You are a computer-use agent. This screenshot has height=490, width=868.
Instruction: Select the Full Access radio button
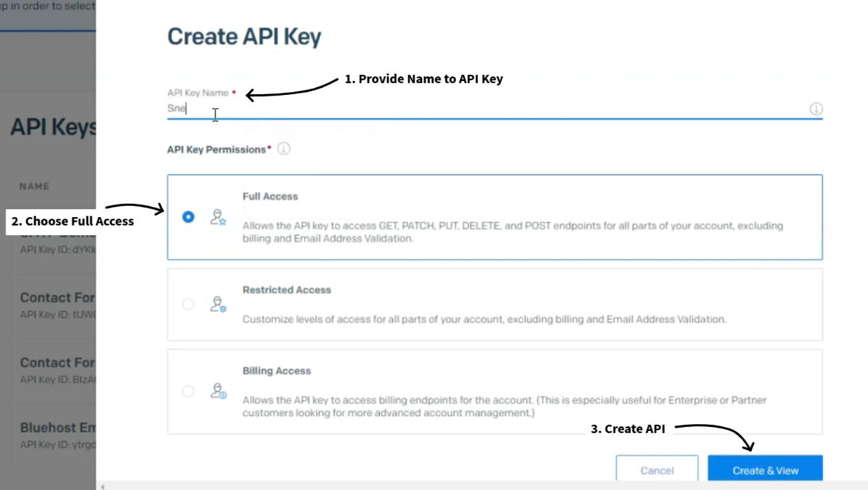tap(188, 216)
